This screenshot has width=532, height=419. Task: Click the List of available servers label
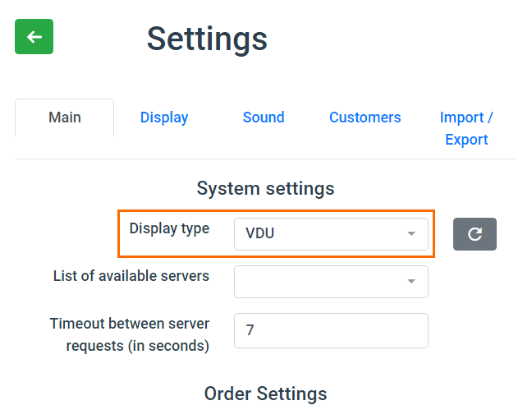pos(131,276)
